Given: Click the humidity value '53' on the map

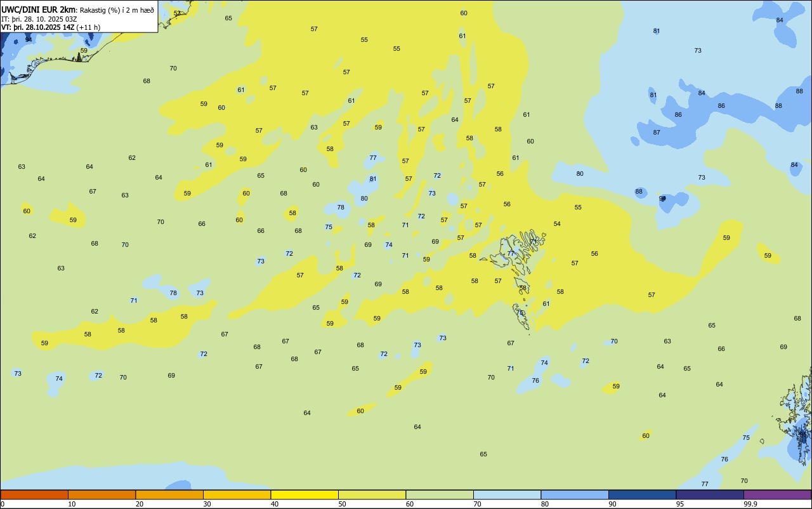Looking at the screenshot, I should (177, 13).
